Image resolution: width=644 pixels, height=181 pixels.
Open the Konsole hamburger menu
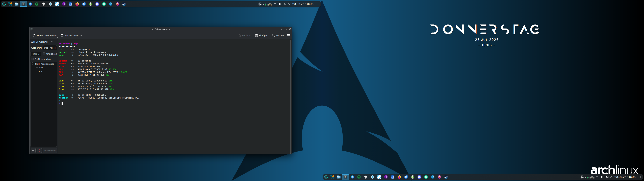(x=288, y=36)
